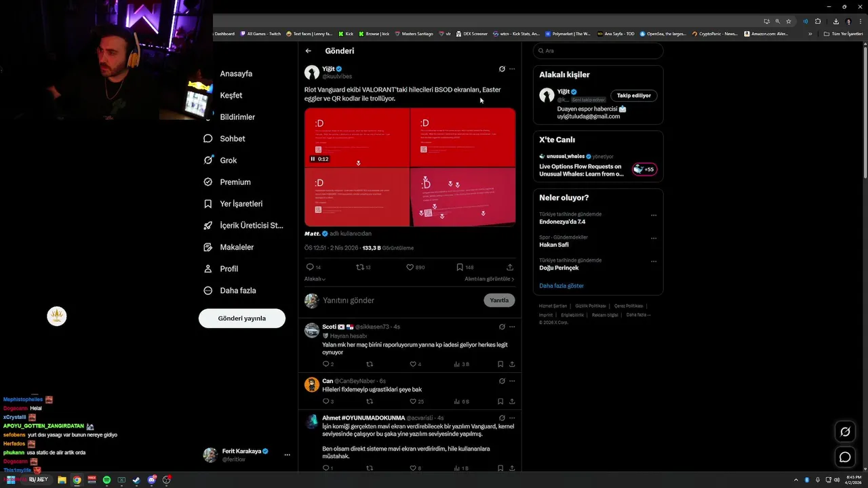
Task: Repost the post with 13 reposts
Action: (360, 267)
